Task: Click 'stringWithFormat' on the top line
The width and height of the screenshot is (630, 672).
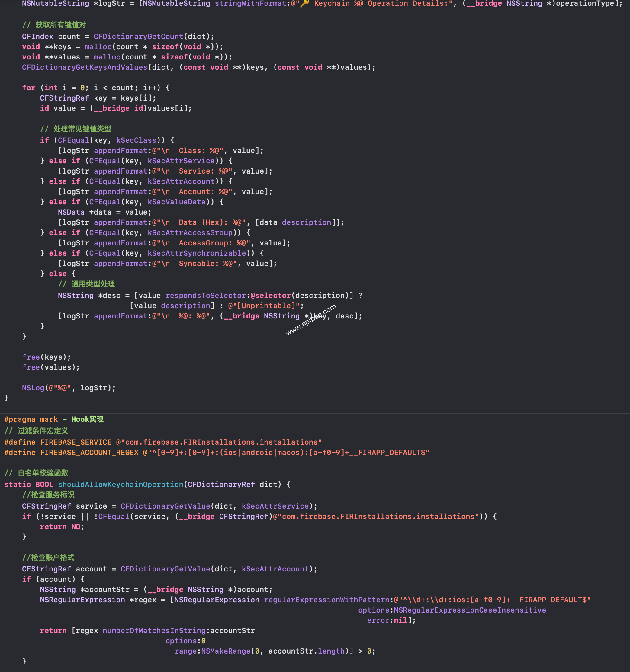Action: 251,4
